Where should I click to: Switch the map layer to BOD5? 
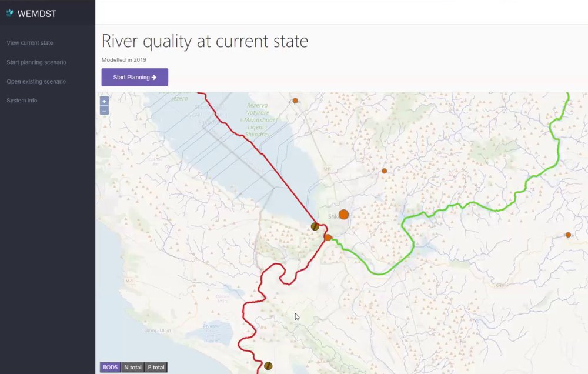pyautogui.click(x=110, y=368)
